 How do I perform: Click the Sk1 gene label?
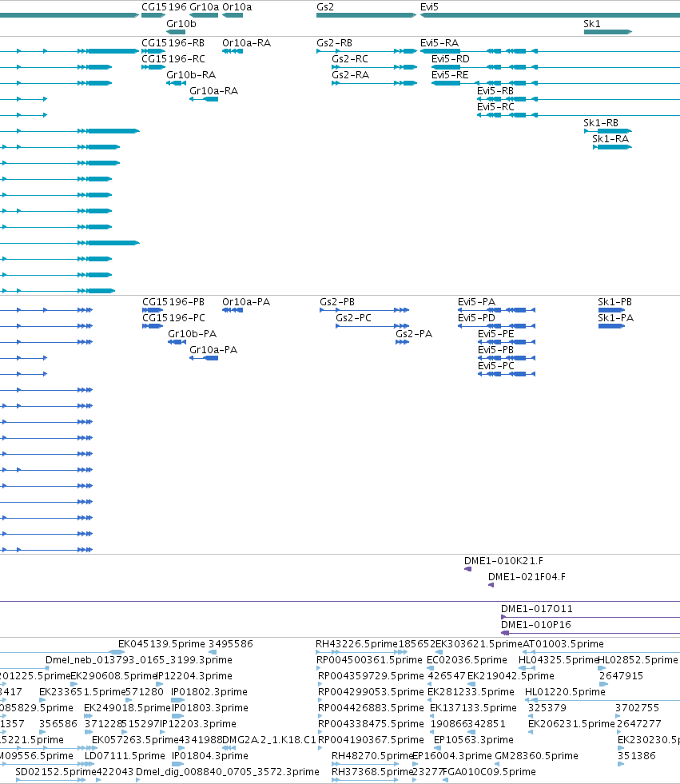click(592, 23)
